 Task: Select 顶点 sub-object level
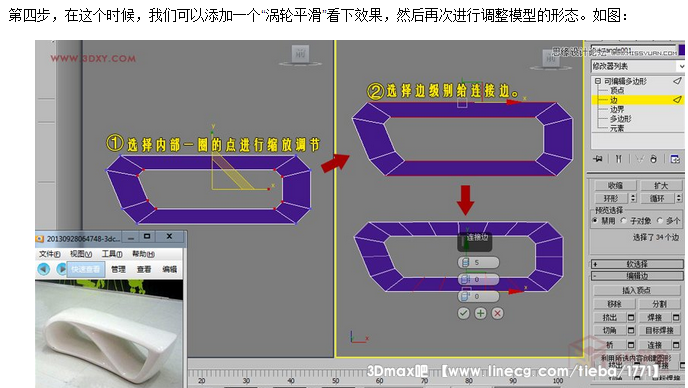click(617, 90)
